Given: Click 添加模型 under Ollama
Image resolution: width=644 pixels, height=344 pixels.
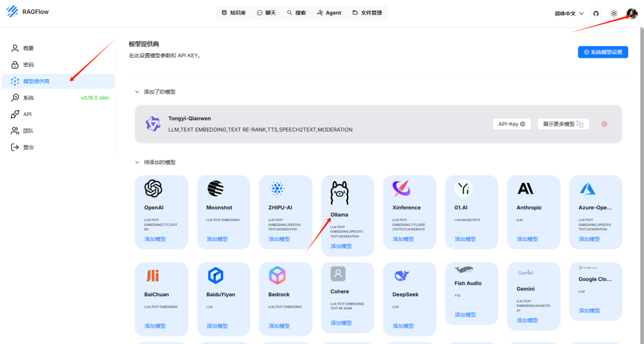Looking at the screenshot, I should tap(341, 246).
